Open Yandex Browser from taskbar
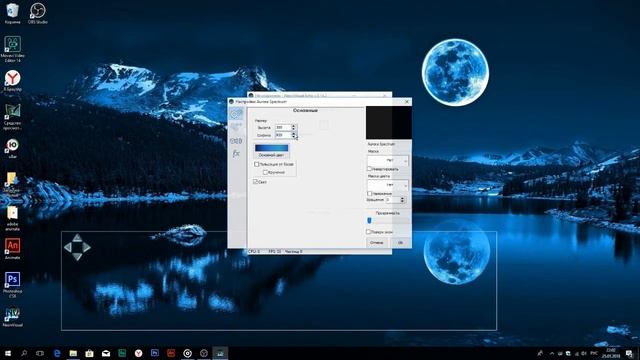The width and height of the screenshot is (640, 360). 138,353
